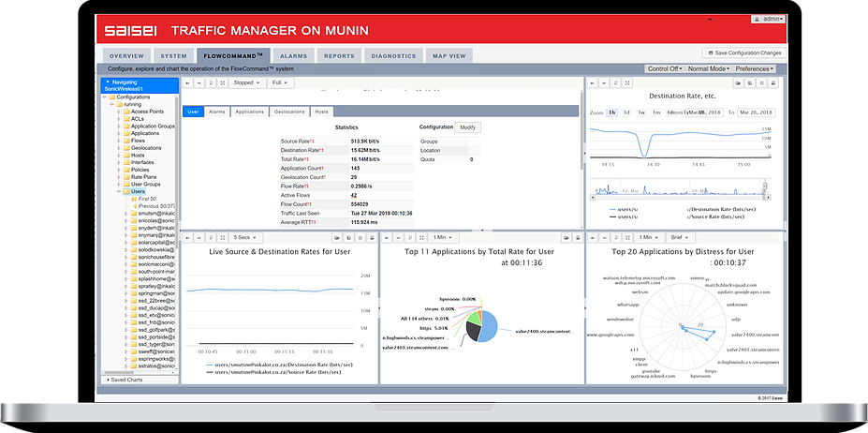Open the Control Off menu
Viewport: 868px width, 433px height.
tap(665, 68)
